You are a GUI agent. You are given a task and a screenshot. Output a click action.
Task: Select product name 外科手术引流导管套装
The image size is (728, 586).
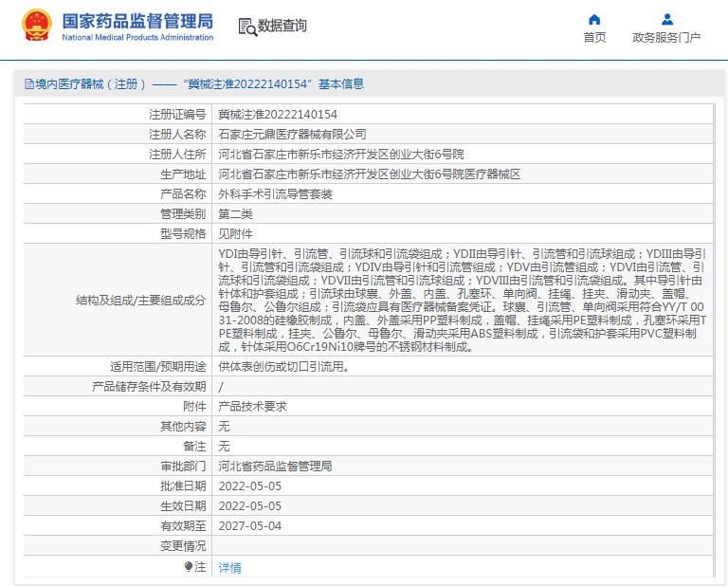275,194
